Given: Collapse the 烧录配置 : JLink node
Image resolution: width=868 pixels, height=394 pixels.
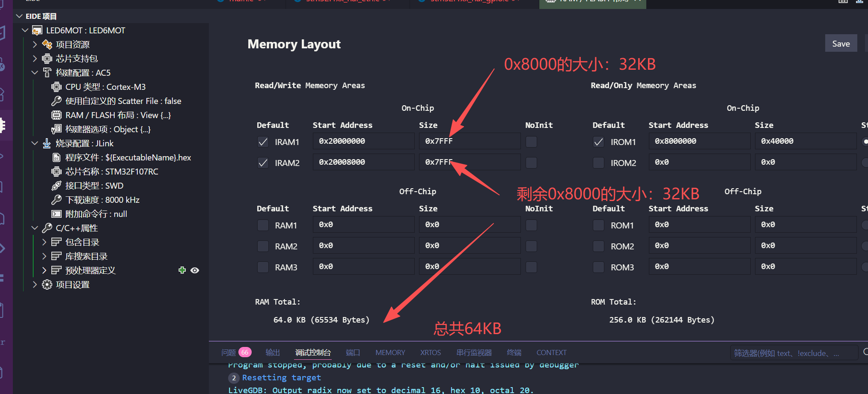Looking at the screenshot, I should (x=35, y=143).
